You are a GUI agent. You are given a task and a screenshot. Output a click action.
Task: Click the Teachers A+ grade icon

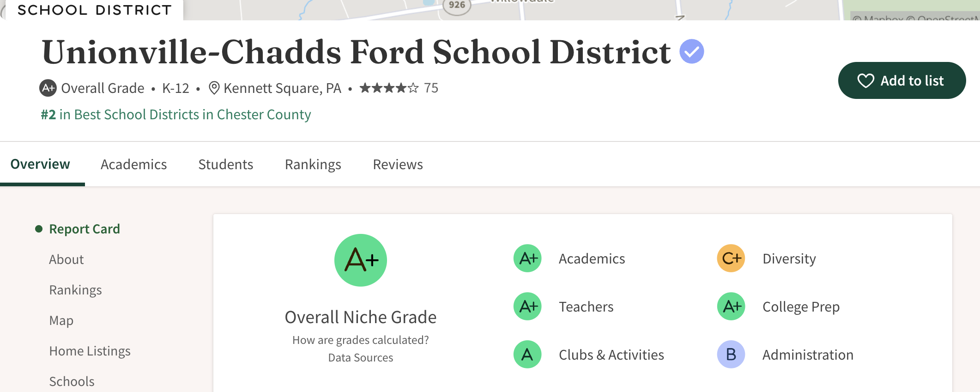click(x=527, y=306)
